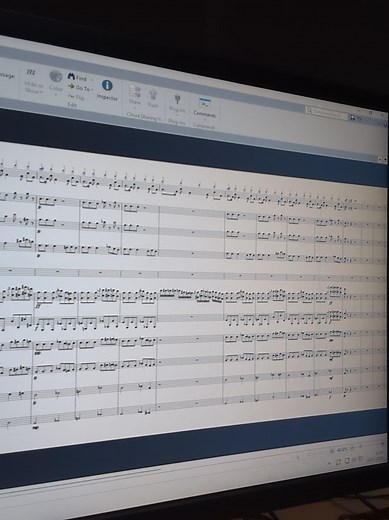Click the Hide or Show notes icon

[31, 72]
